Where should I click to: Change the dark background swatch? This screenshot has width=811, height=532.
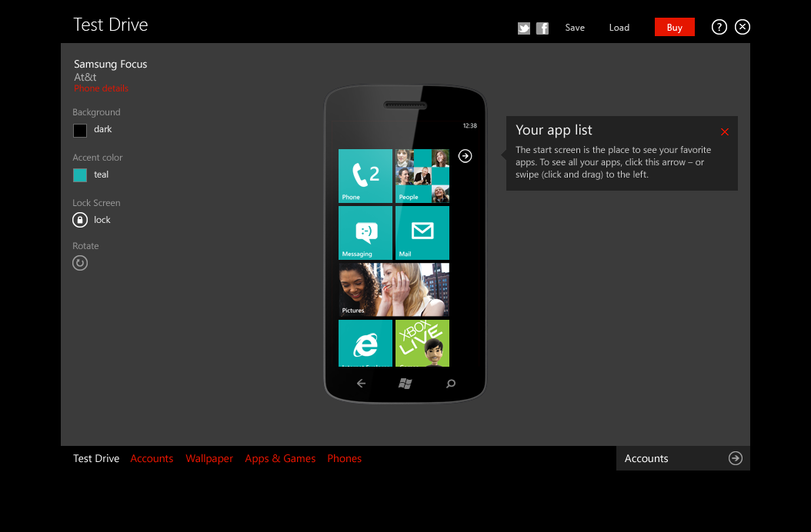(x=80, y=130)
